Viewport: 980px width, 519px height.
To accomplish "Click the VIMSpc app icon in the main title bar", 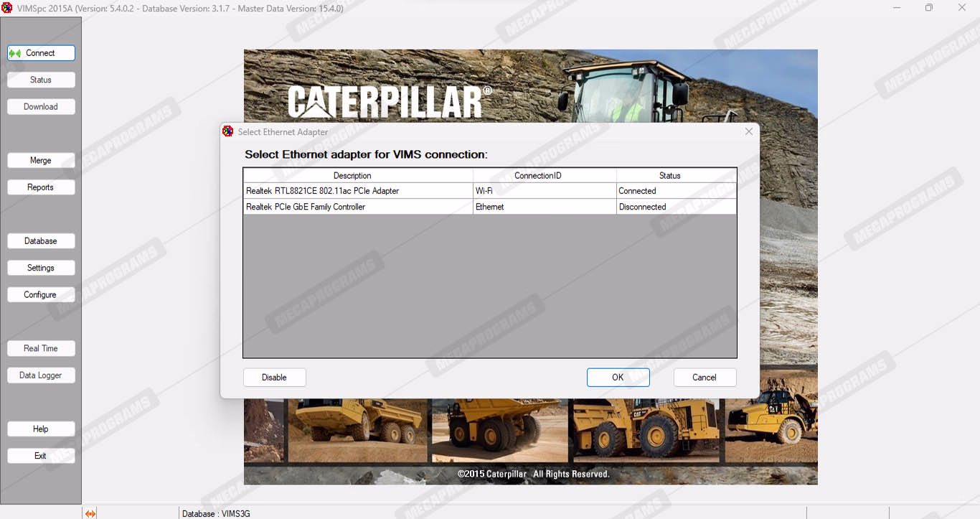I will pyautogui.click(x=7, y=8).
